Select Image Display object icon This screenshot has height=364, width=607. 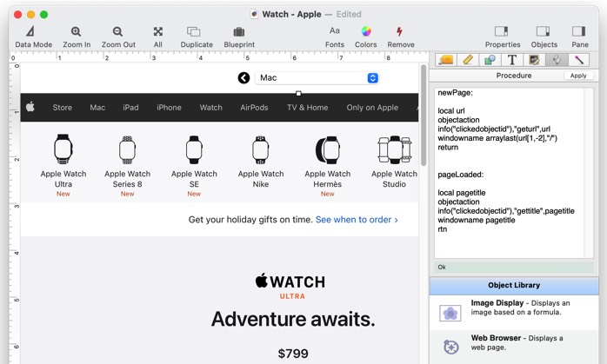[450, 313]
